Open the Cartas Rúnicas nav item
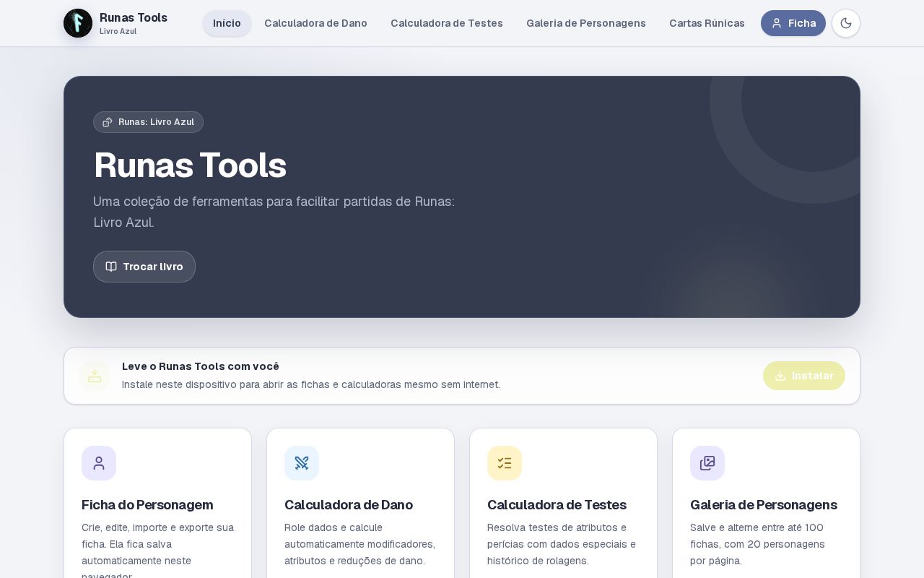 [707, 23]
